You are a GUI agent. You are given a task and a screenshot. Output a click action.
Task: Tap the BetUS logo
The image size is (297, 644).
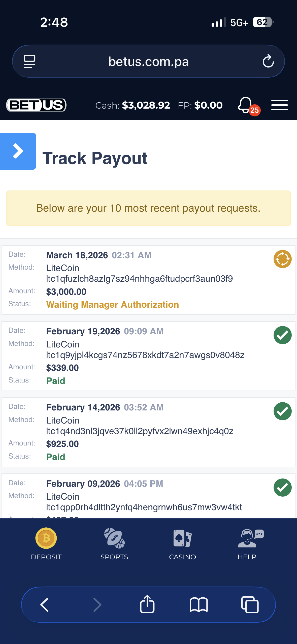[36, 105]
